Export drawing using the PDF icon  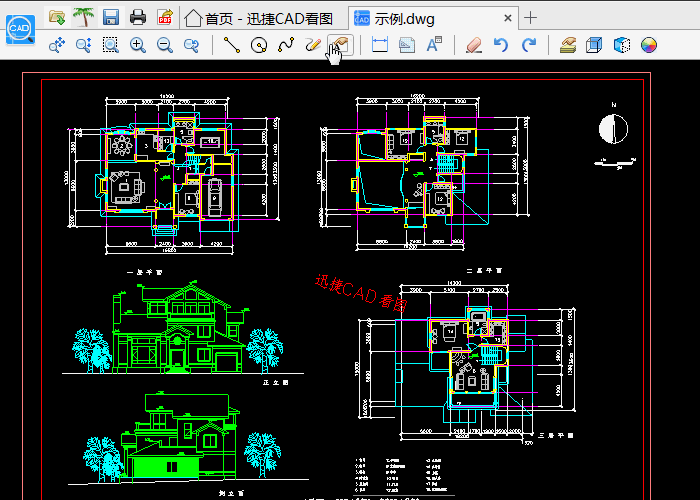coord(164,17)
